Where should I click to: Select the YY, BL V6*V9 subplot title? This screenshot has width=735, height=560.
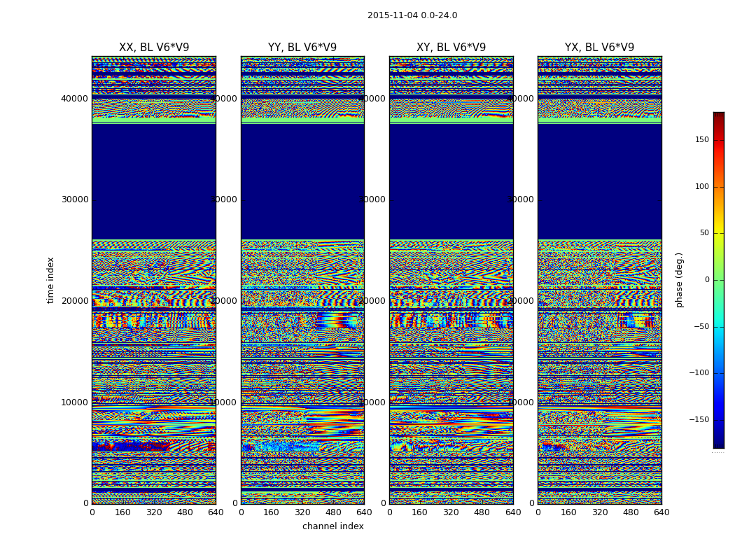coord(302,48)
